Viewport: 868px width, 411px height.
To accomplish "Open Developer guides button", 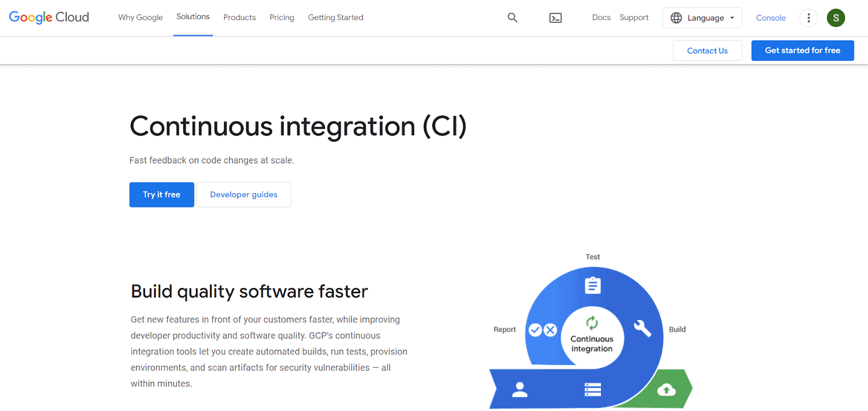I will (x=244, y=194).
